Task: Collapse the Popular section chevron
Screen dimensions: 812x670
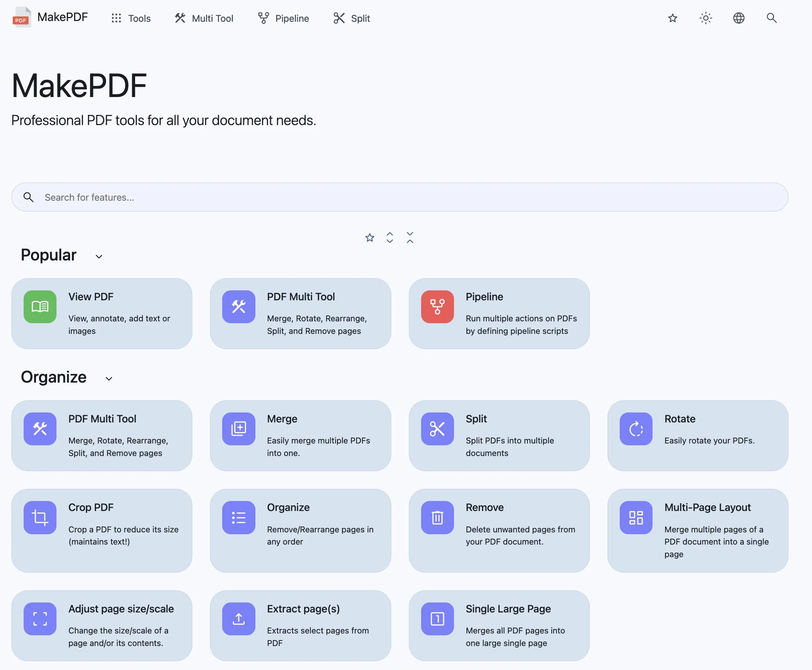Action: pyautogui.click(x=99, y=256)
